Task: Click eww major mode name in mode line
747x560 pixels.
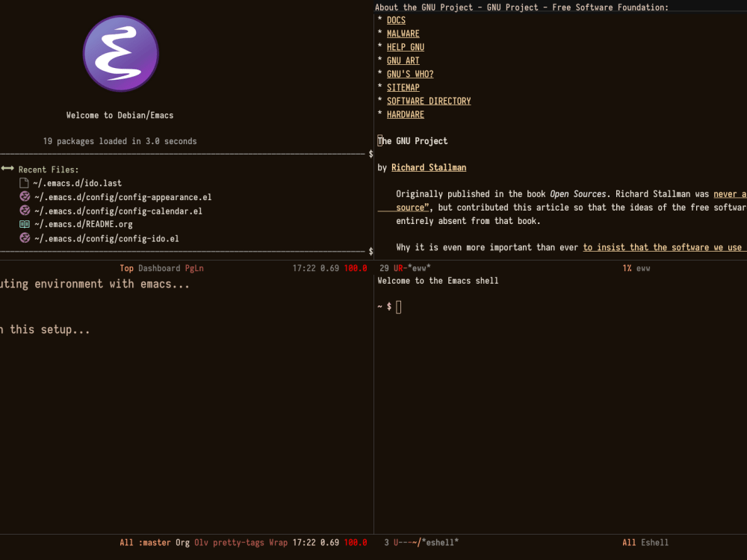Action: click(x=643, y=268)
